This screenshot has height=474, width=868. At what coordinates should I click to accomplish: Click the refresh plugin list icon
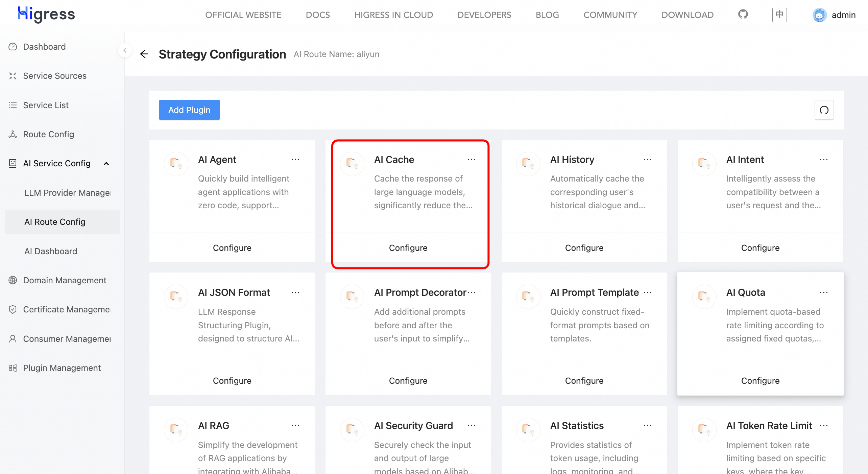(x=824, y=110)
